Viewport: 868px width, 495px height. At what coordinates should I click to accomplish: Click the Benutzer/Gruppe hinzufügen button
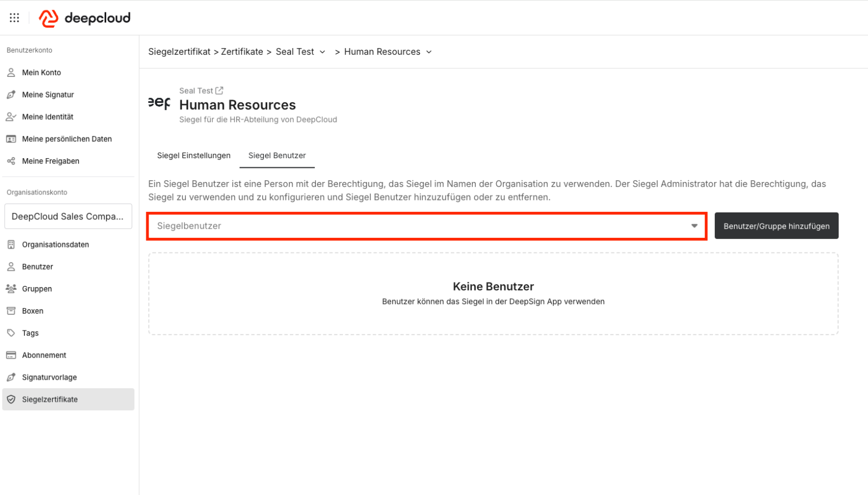pyautogui.click(x=776, y=225)
